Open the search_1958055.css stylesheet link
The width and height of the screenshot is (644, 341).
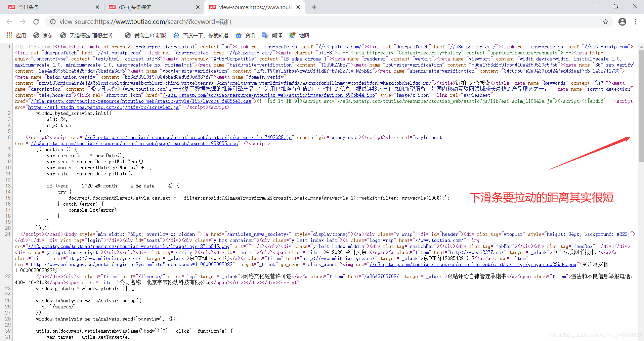[x=134, y=144]
